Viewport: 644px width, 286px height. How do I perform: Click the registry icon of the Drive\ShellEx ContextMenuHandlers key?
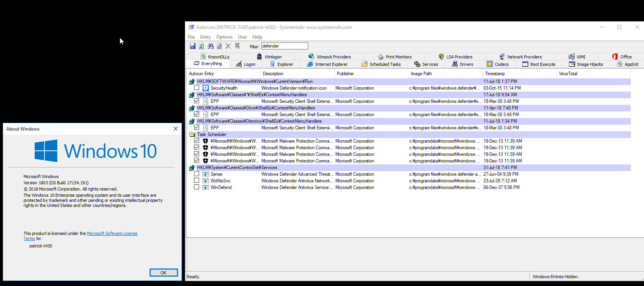click(192, 108)
